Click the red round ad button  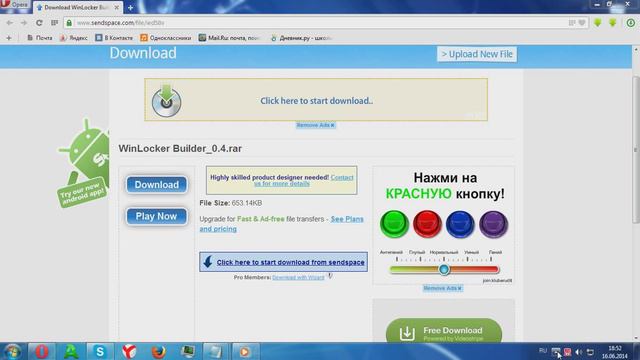coord(427,224)
